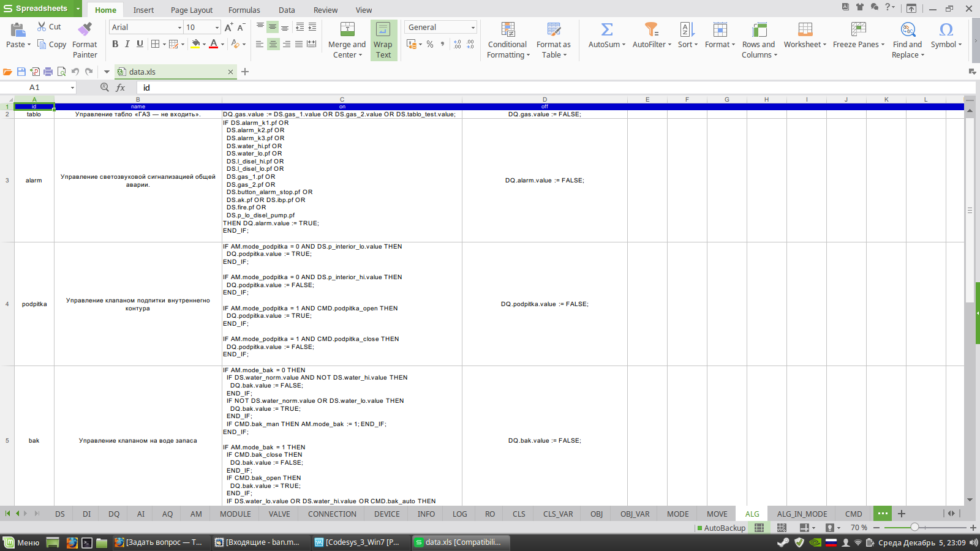Redo the last undone action
The width and height of the screenshot is (980, 551).
89,72
